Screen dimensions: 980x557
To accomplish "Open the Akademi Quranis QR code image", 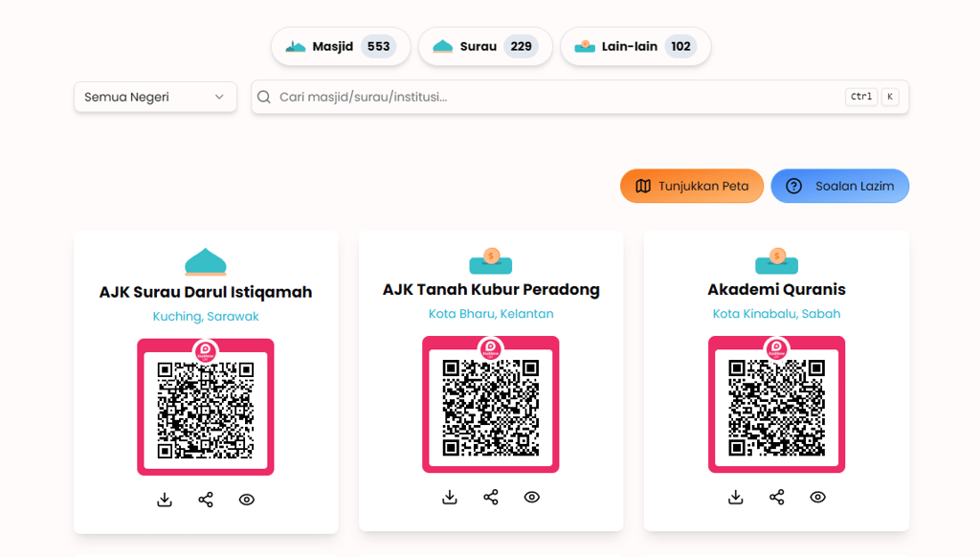I will (x=776, y=405).
